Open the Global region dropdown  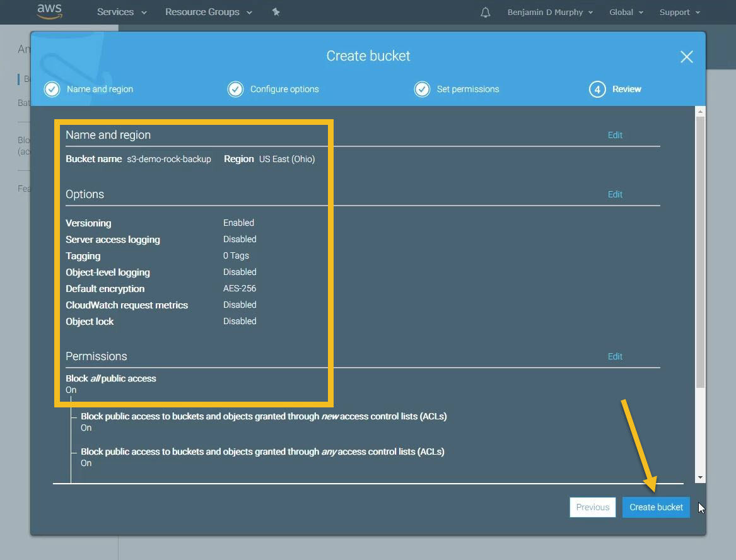pos(626,12)
